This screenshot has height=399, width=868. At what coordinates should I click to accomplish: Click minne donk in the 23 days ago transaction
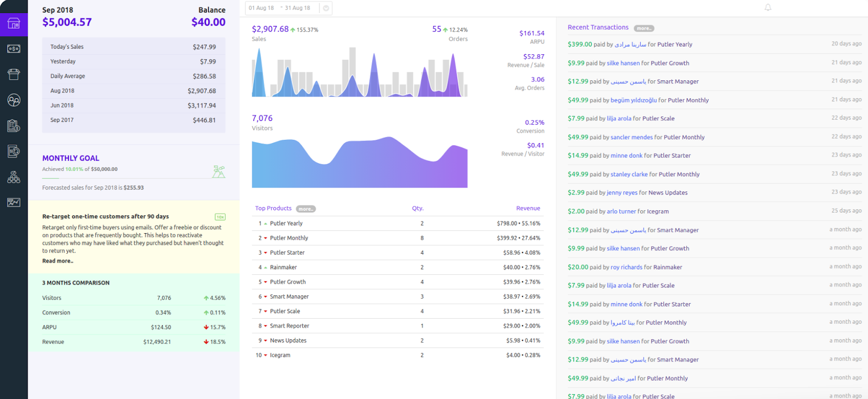pos(627,156)
